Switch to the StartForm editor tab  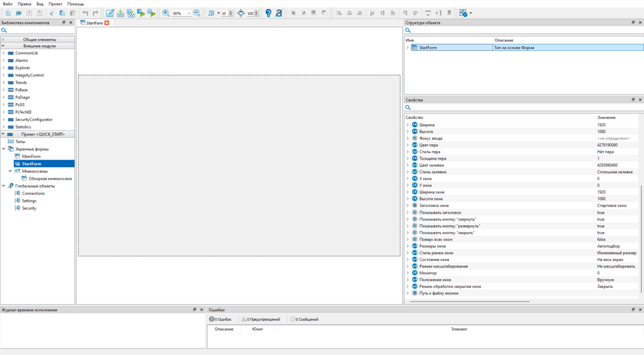coord(94,23)
